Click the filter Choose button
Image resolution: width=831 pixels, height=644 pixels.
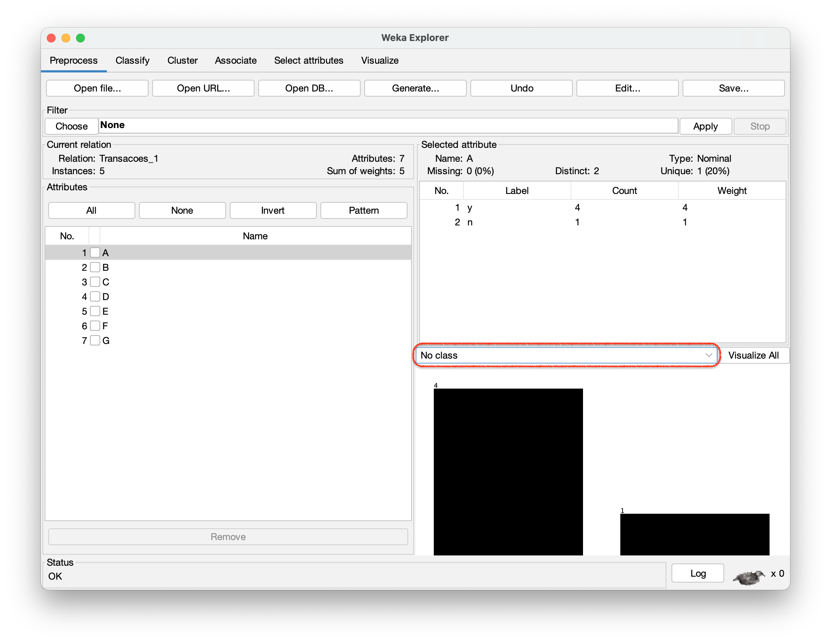[72, 126]
